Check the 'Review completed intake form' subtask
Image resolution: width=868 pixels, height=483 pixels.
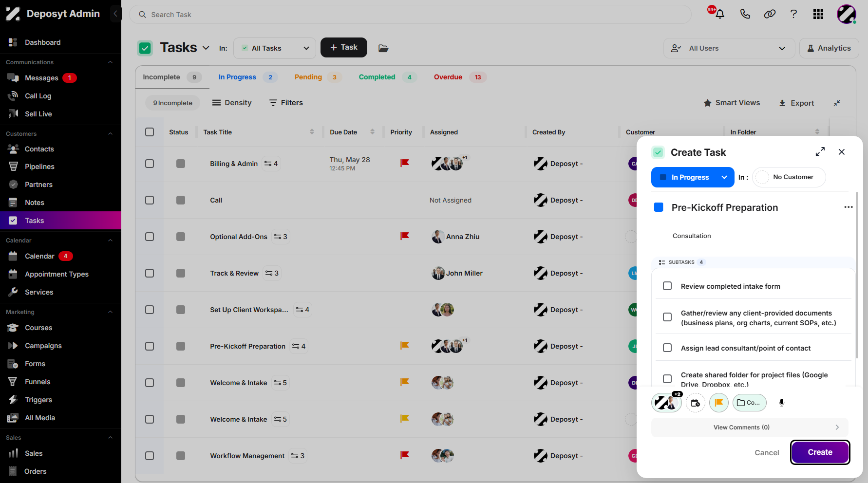[x=667, y=286]
